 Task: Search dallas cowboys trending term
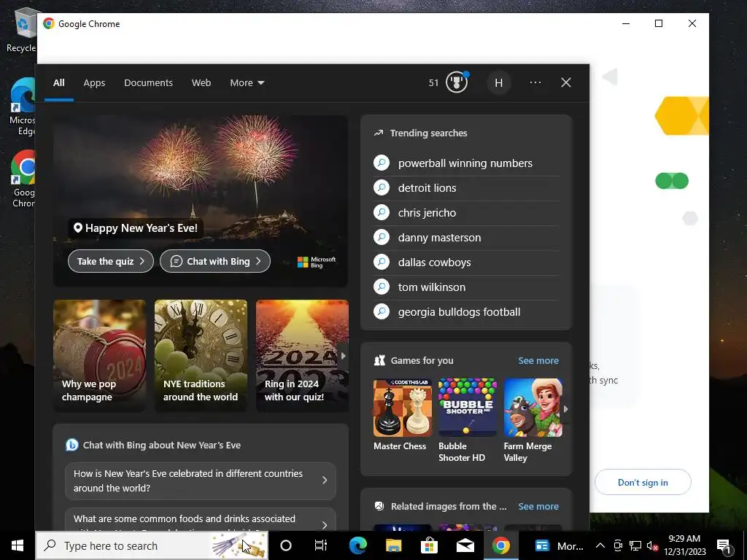click(434, 262)
